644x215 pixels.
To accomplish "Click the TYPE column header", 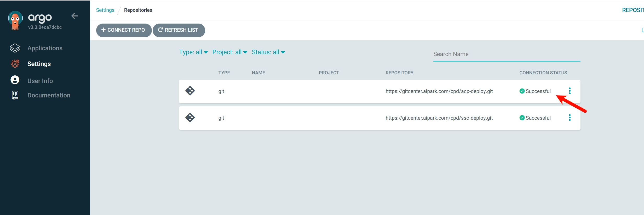I will point(224,73).
